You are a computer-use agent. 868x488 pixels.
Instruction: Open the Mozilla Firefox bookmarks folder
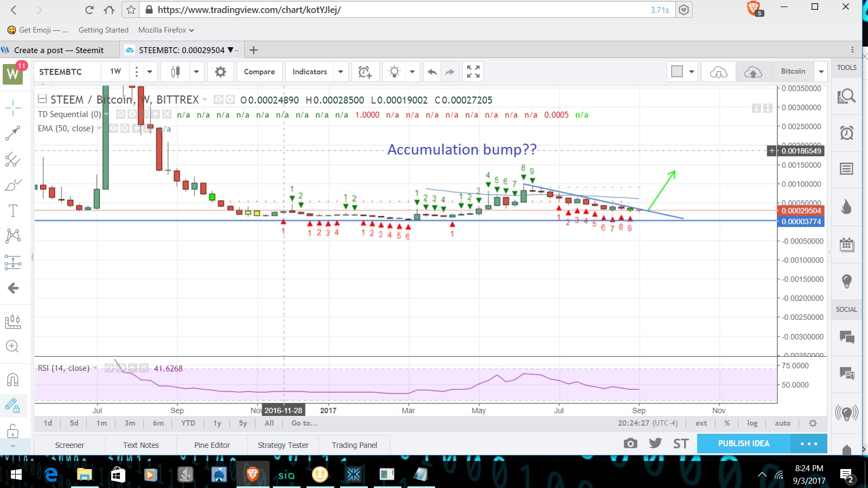(x=166, y=30)
